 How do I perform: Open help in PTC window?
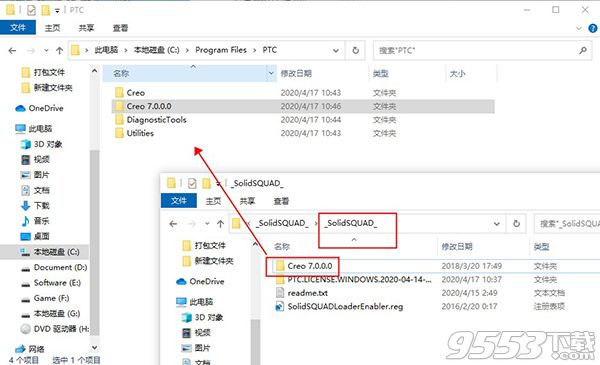[593, 28]
